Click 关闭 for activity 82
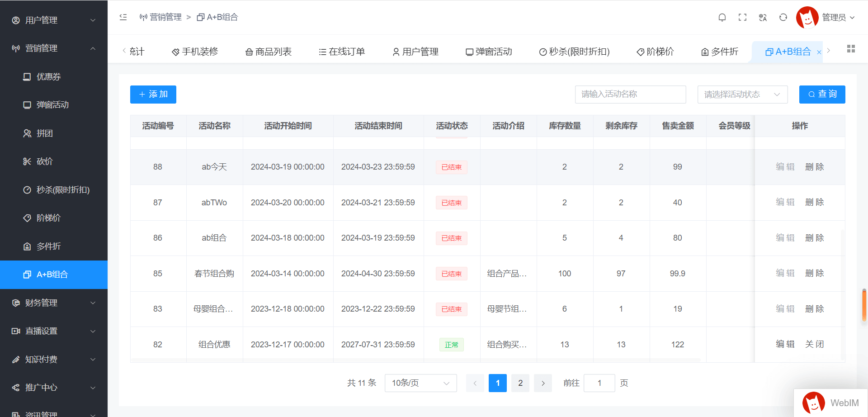The height and width of the screenshot is (417, 868). click(815, 344)
